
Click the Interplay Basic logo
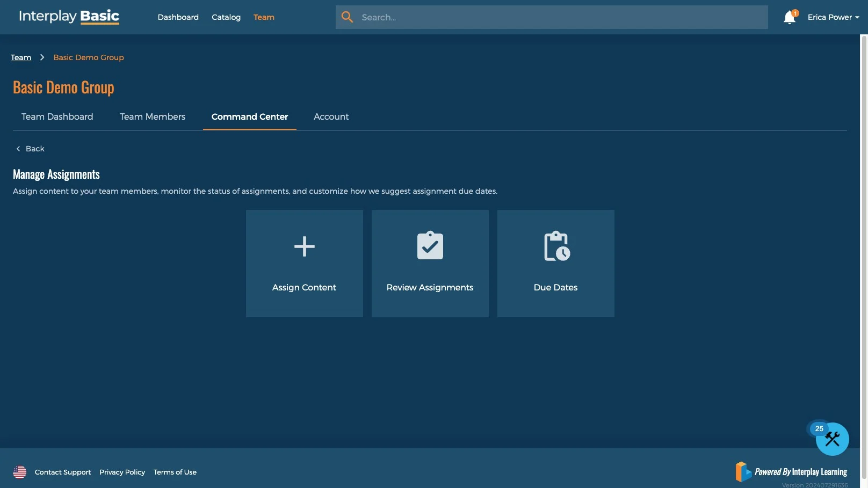(x=69, y=17)
